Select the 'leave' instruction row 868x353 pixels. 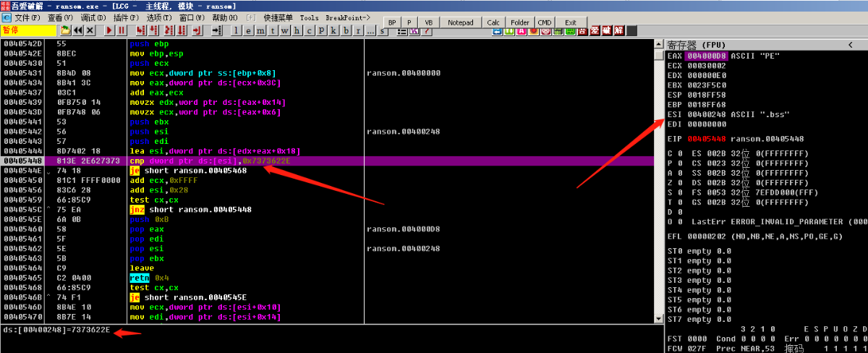(327, 268)
